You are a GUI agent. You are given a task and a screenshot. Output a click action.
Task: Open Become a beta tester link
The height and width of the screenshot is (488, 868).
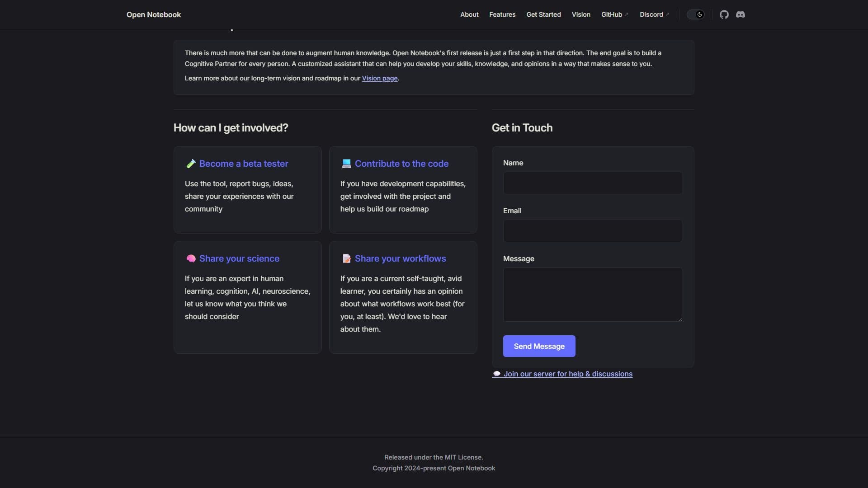pos(244,164)
